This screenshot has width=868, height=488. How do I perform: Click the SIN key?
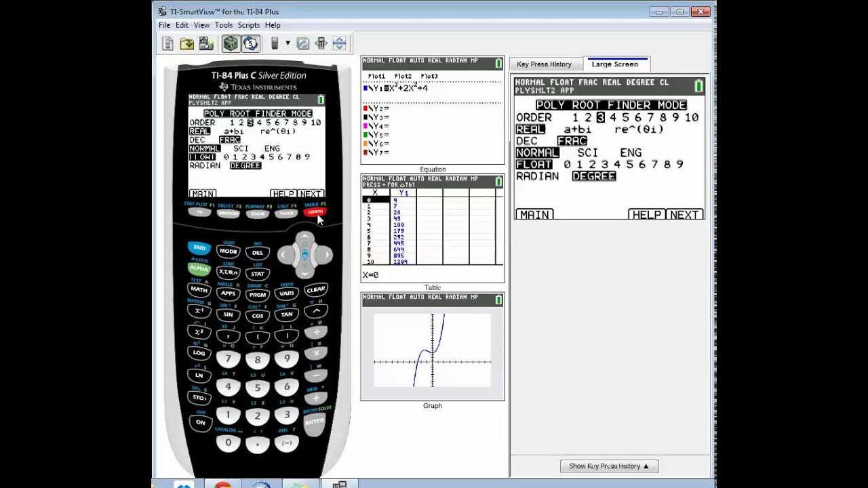(x=228, y=314)
